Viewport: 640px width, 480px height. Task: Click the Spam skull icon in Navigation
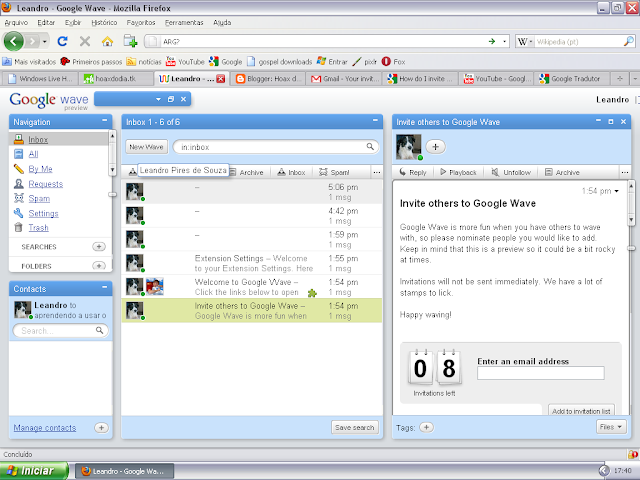point(19,198)
